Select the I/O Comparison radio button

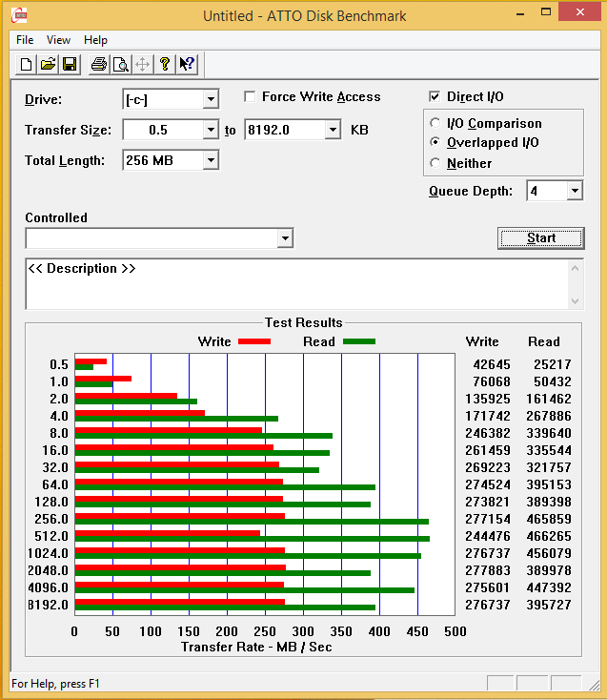[x=435, y=123]
